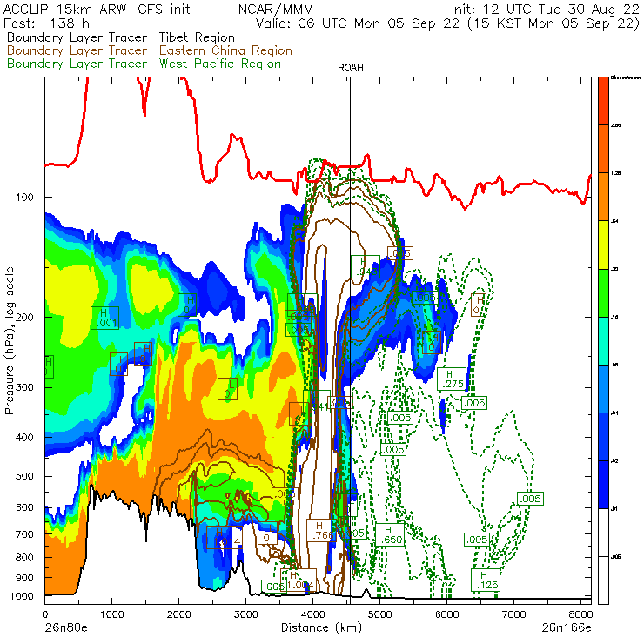Click the brown 'H .768' contour label

click(x=320, y=530)
